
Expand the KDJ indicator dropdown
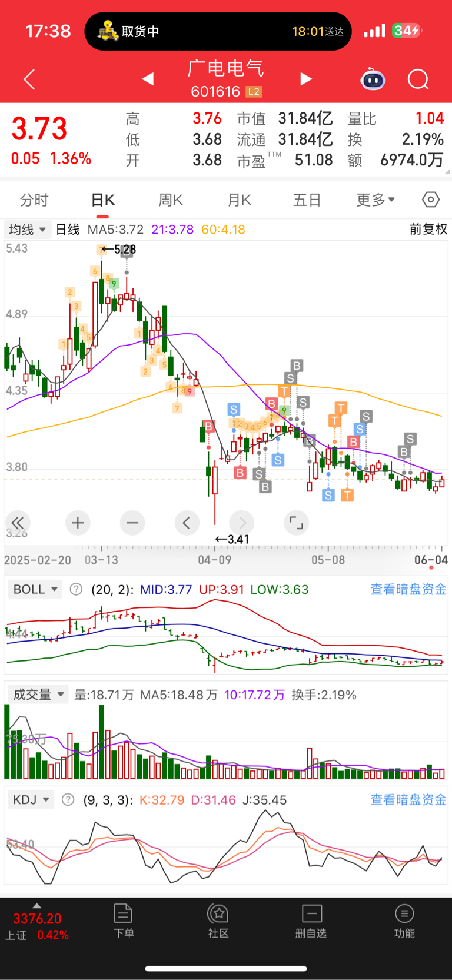click(x=31, y=800)
